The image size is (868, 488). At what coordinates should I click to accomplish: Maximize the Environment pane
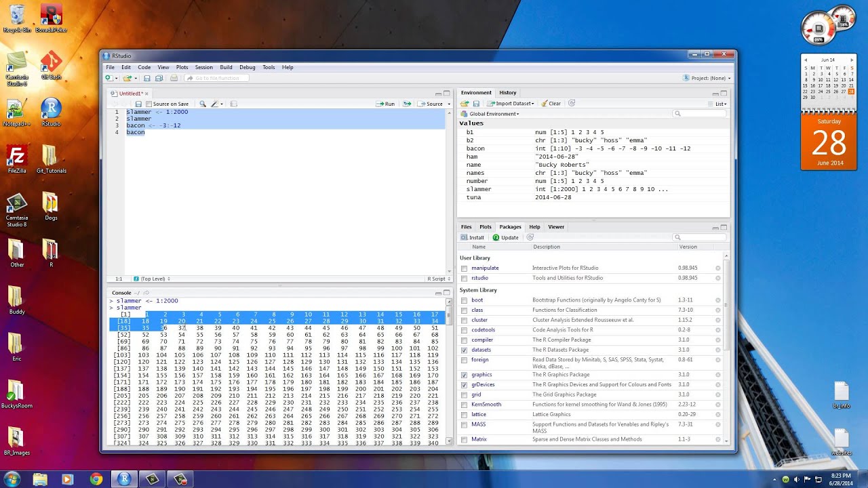coord(724,94)
